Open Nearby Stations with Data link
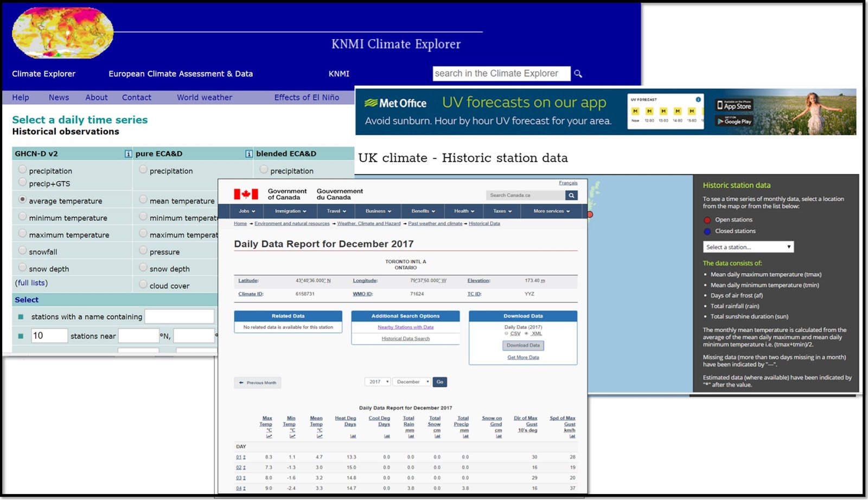The image size is (868, 500). click(406, 327)
